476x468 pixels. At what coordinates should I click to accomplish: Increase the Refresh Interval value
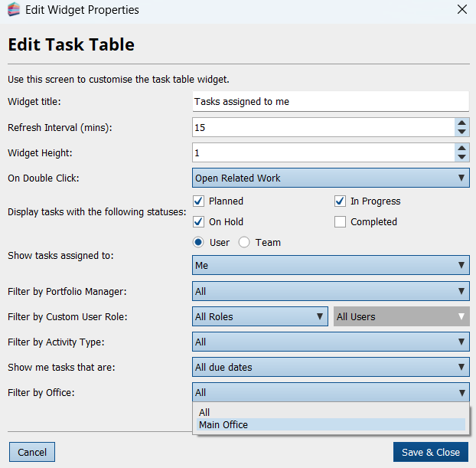click(461, 123)
